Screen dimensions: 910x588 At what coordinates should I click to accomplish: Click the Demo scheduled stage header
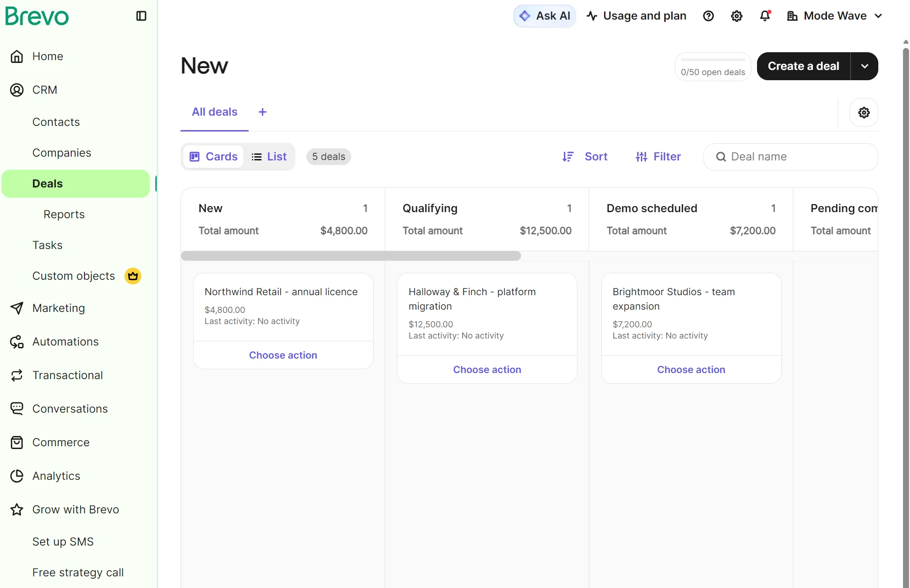point(691,220)
